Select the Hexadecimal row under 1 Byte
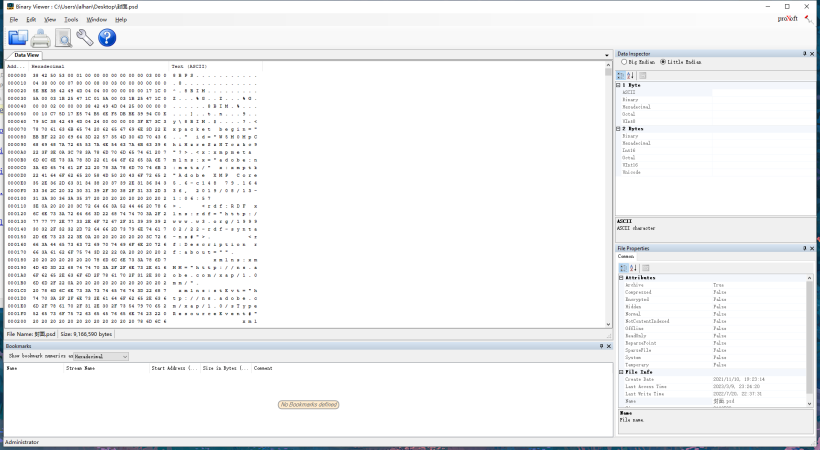The image size is (820, 450). click(715, 107)
